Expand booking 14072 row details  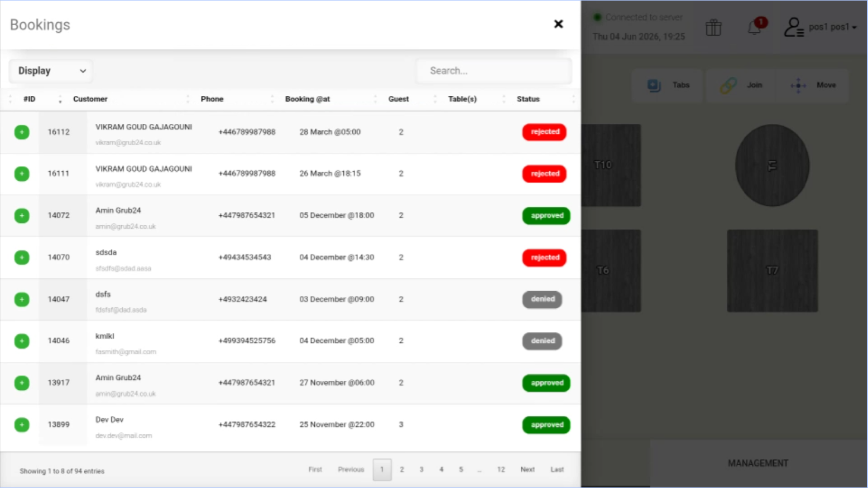point(22,216)
